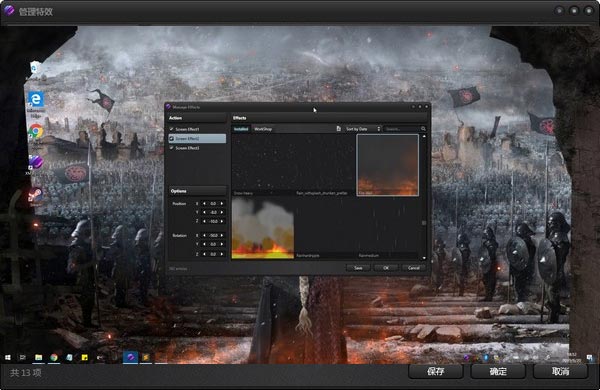Decrease Rotation X value with left arrow
Image resolution: width=600 pixels, height=390 pixels.
click(204, 235)
